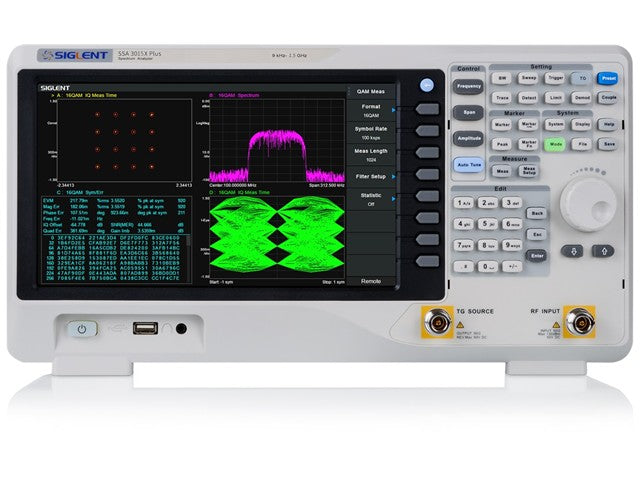This screenshot has width=640, height=480.
Task: Tap the power button
Action: coord(82,329)
